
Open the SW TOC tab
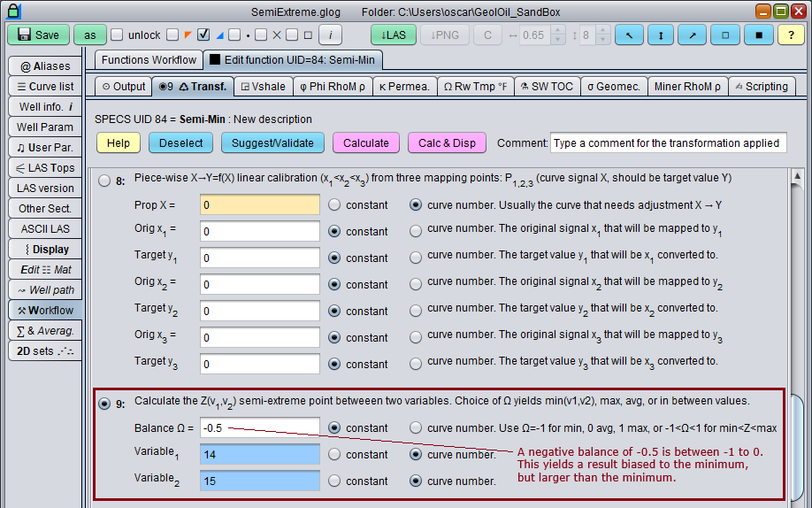[x=548, y=87]
